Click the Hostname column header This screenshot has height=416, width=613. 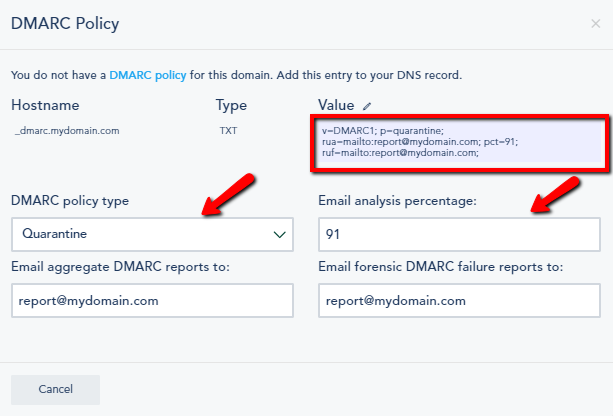tap(45, 105)
